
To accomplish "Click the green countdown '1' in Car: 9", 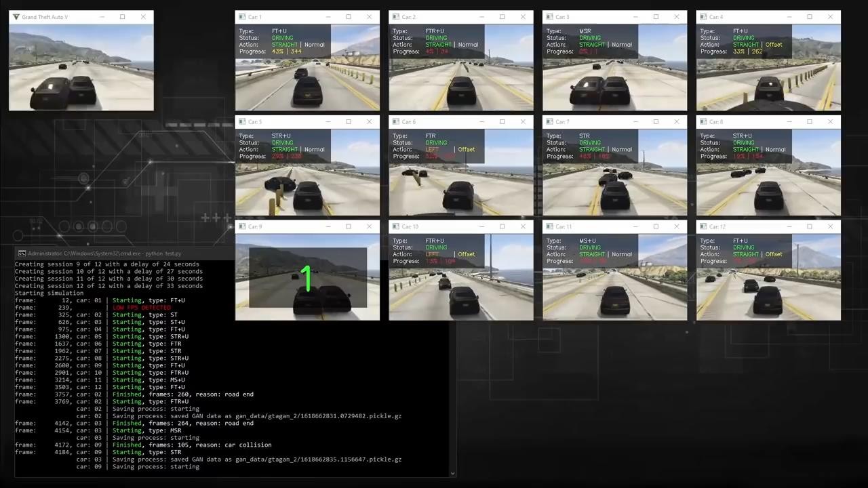I will pos(307,278).
